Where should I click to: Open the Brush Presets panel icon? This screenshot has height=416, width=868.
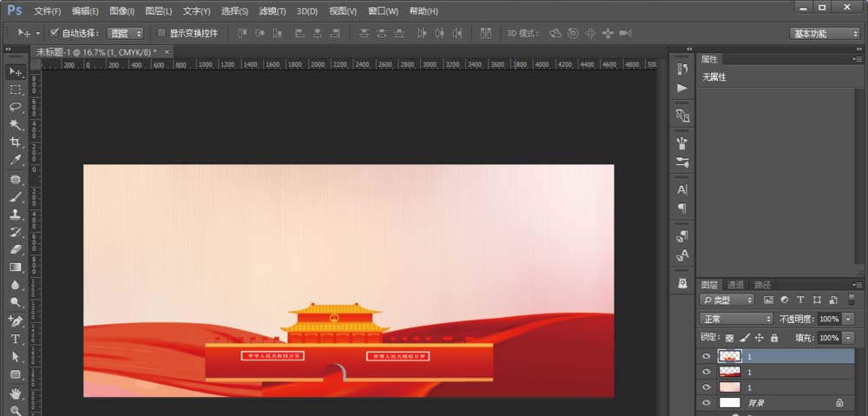pyautogui.click(x=682, y=162)
